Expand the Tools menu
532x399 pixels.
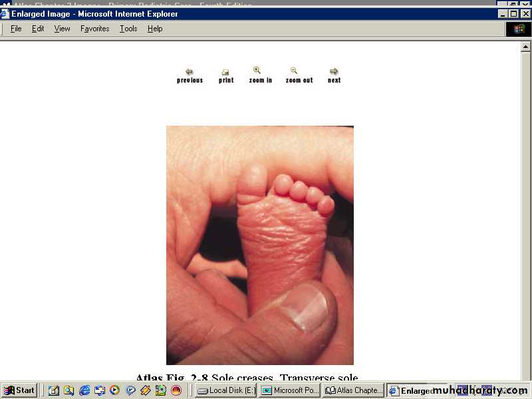pos(128,29)
